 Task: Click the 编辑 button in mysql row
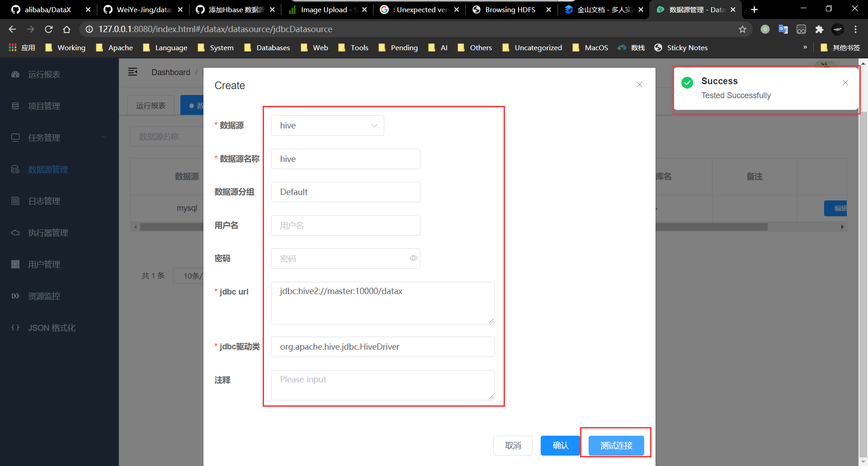(x=835, y=208)
